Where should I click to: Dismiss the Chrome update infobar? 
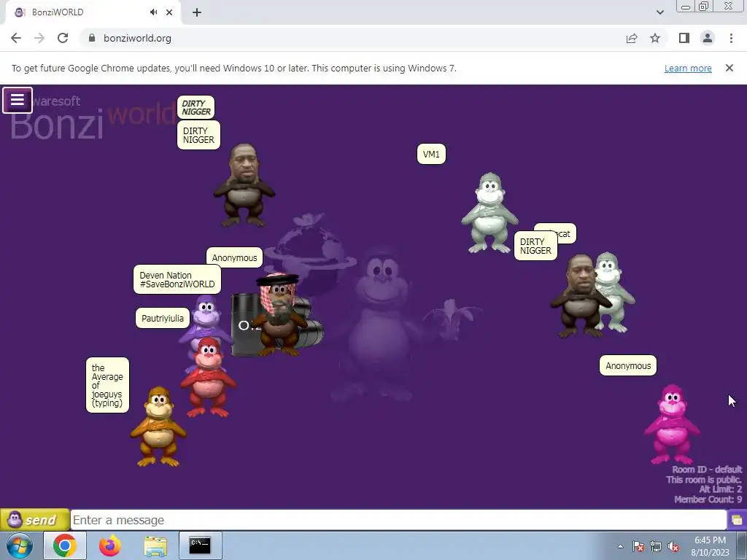(729, 68)
